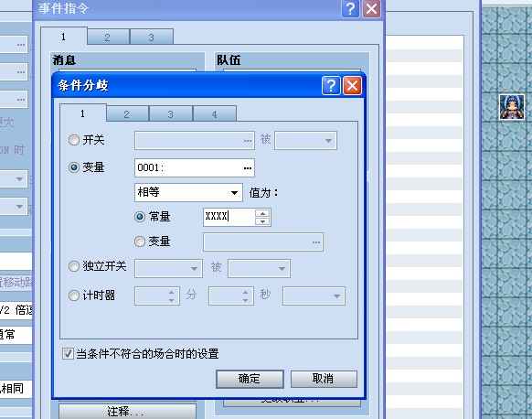Confirm with the 确定 button
The image size is (532, 419).
250,379
